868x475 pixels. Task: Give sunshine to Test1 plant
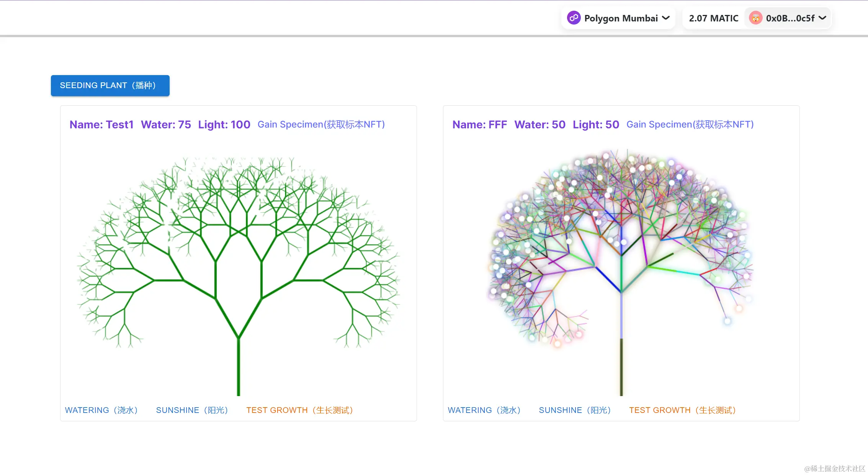tap(192, 410)
